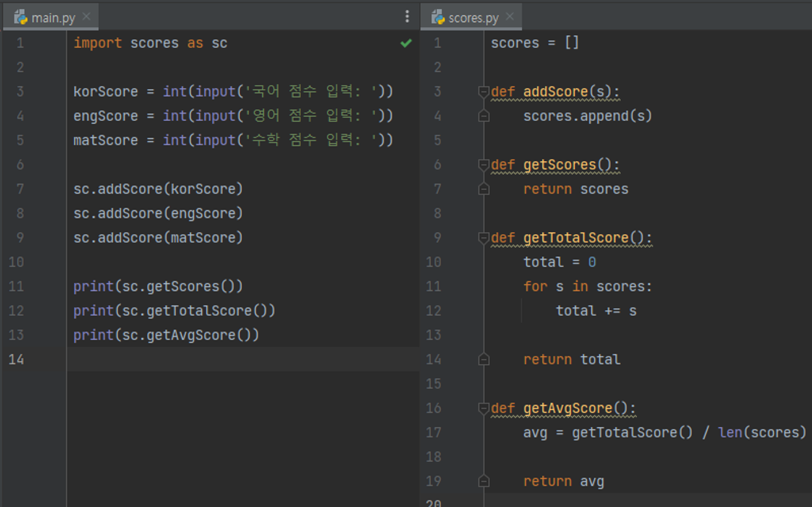Click 'for s in scores:' loop line

pyautogui.click(x=588, y=287)
